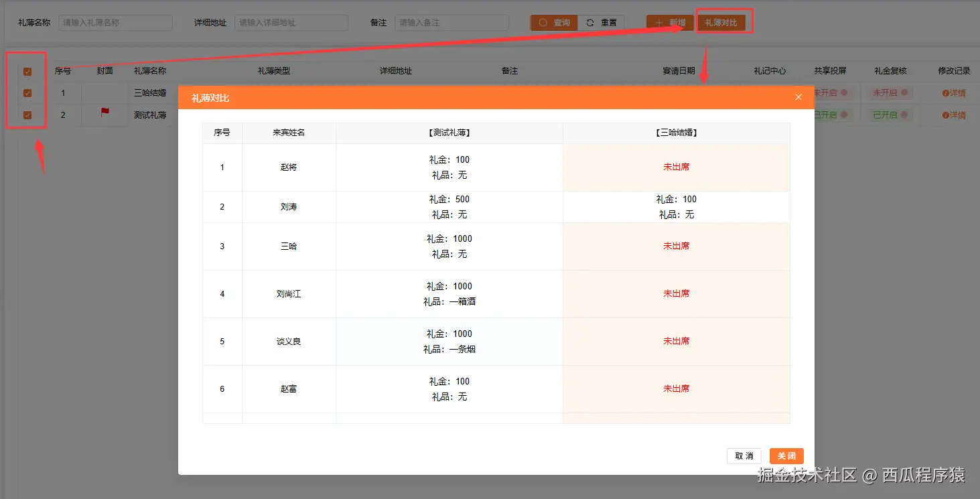The width and height of the screenshot is (980, 499).
Task: Open 详情 link for row 三哈结婚
Action: [954, 93]
